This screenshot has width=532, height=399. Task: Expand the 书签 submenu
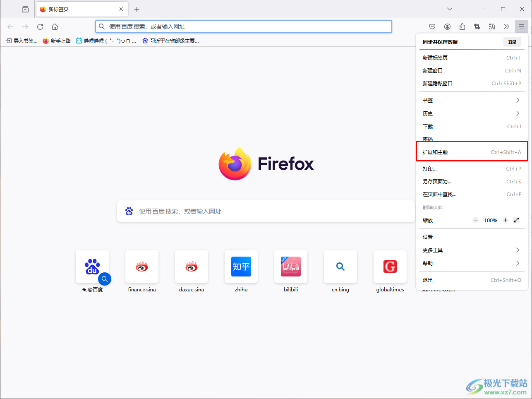pyautogui.click(x=472, y=100)
